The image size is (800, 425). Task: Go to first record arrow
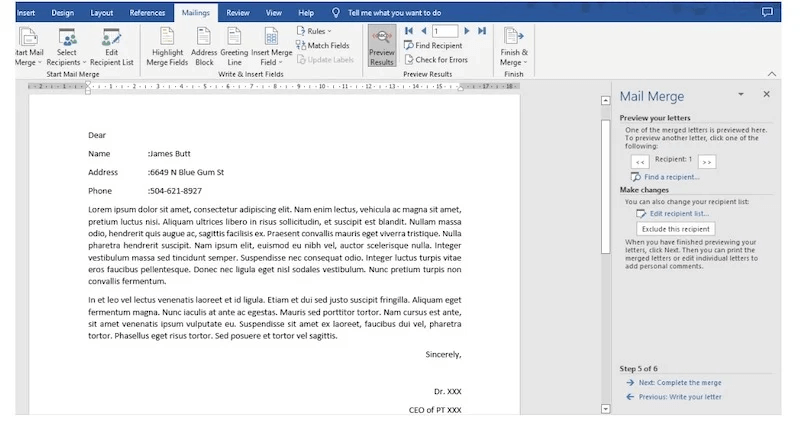click(x=409, y=31)
